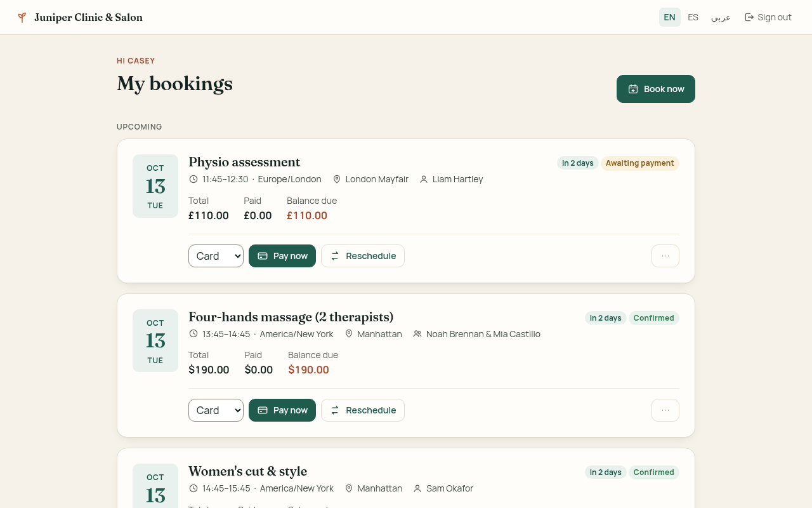812x508 pixels.
Task: Open the Card payment dropdown for Physio assessment
Action: [216, 256]
